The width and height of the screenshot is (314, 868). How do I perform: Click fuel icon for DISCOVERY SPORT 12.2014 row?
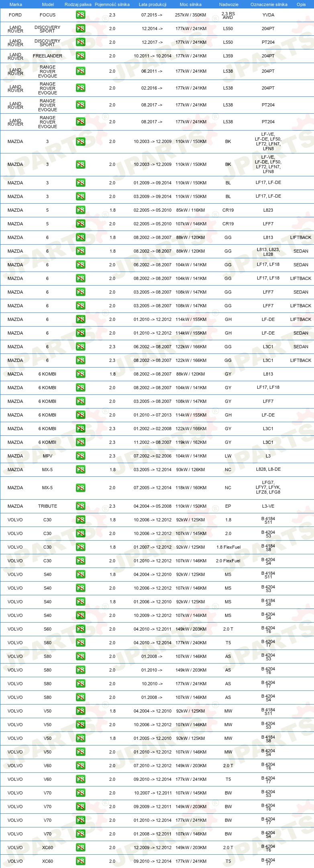[x=80, y=29]
